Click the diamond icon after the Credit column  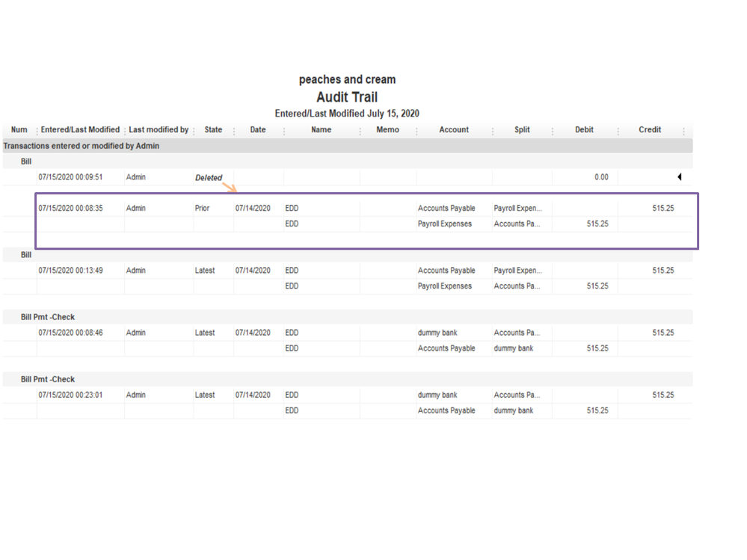pyautogui.click(x=685, y=129)
